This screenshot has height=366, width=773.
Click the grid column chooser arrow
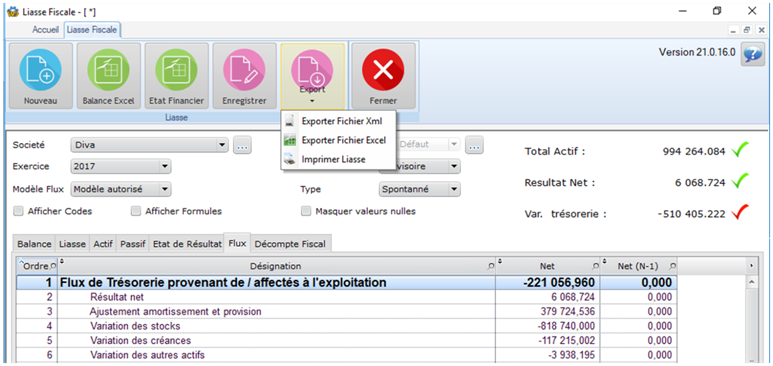click(752, 266)
